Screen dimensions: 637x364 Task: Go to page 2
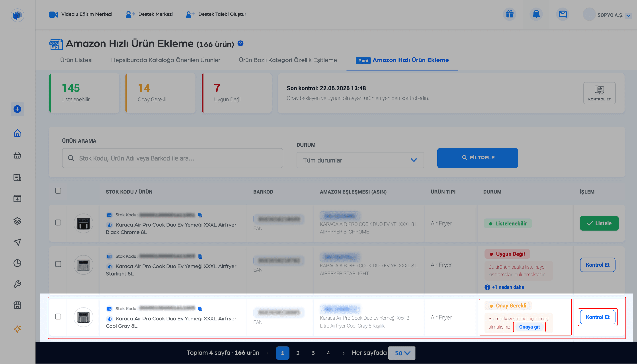298,353
